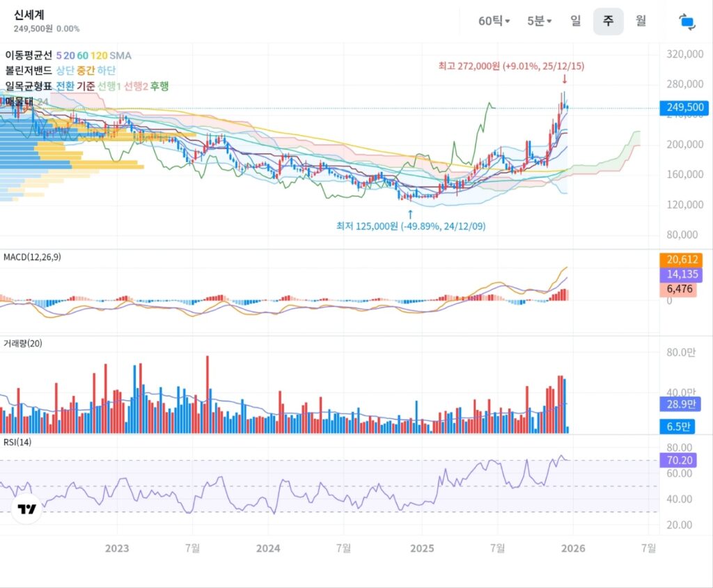Open the 5분 minute interval dropdown
The image size is (713, 588).
(x=539, y=21)
